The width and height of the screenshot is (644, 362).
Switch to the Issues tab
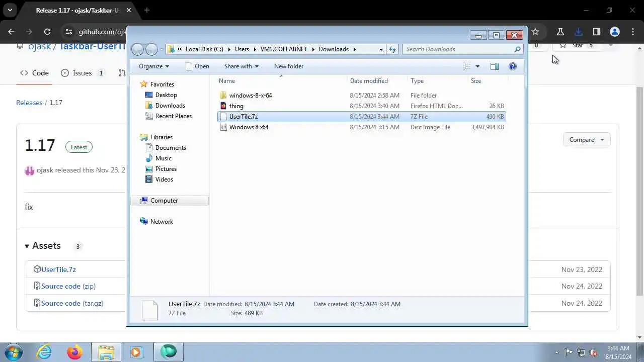click(x=83, y=73)
